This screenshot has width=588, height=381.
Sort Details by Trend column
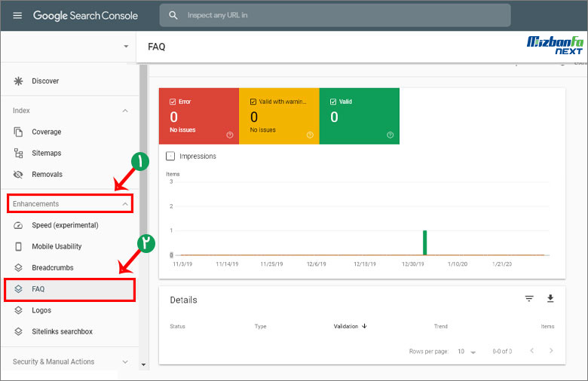click(441, 326)
